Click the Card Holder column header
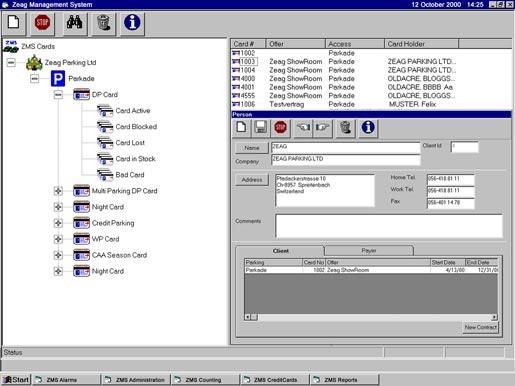 (x=422, y=44)
